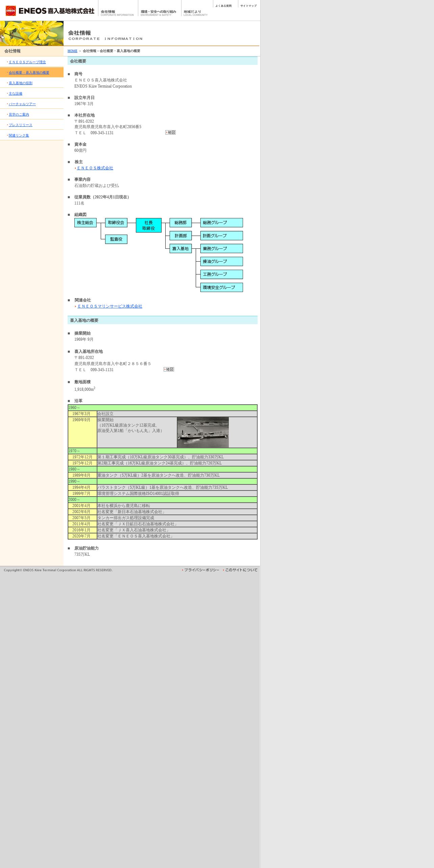Click the 計画部 org chart box
The image size is (434, 868).
181,236
